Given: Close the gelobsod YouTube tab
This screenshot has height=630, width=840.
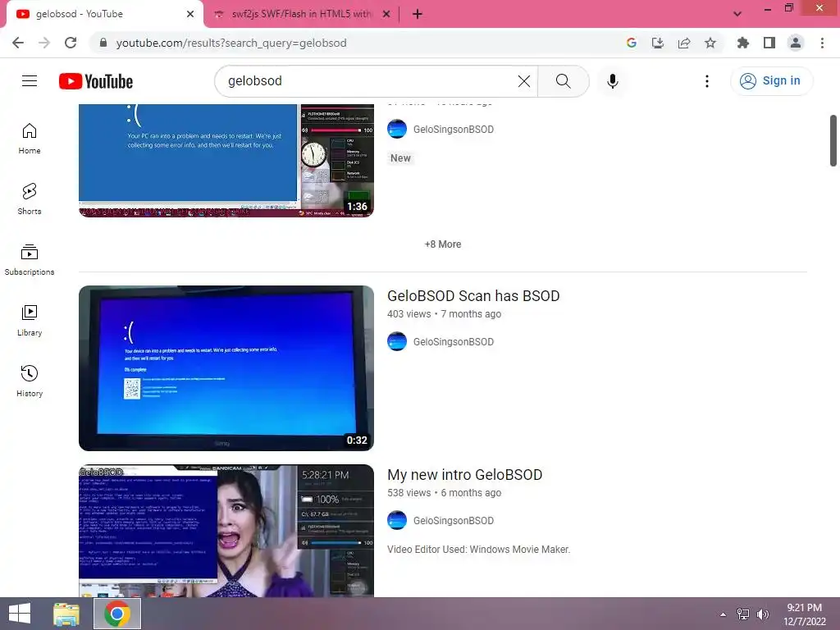Looking at the screenshot, I should 190,15.
